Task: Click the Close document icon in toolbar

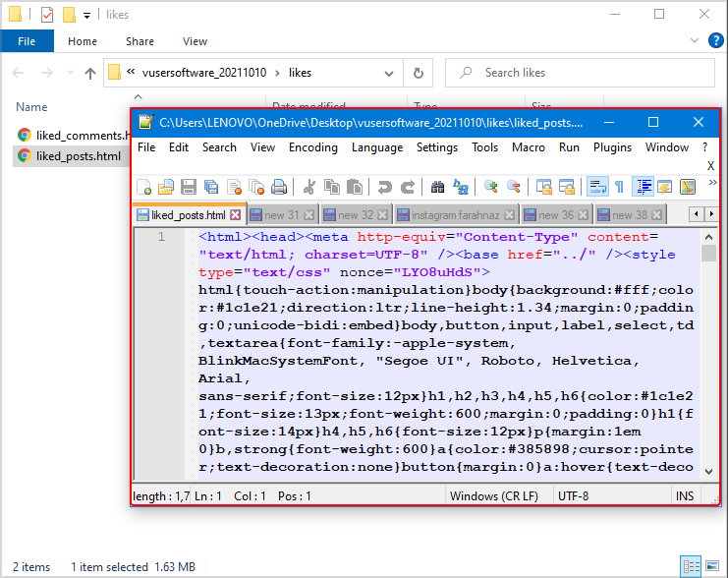Action: coord(234,187)
